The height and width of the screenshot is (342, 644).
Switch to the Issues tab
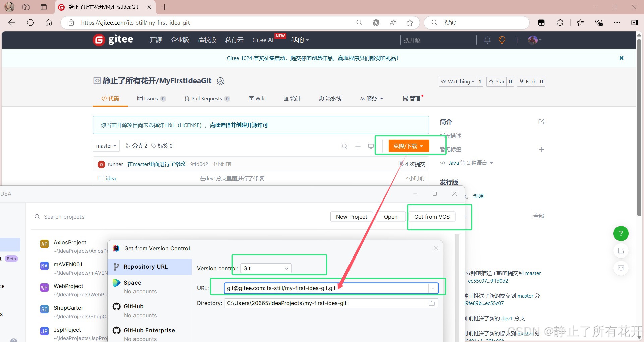[x=151, y=98]
